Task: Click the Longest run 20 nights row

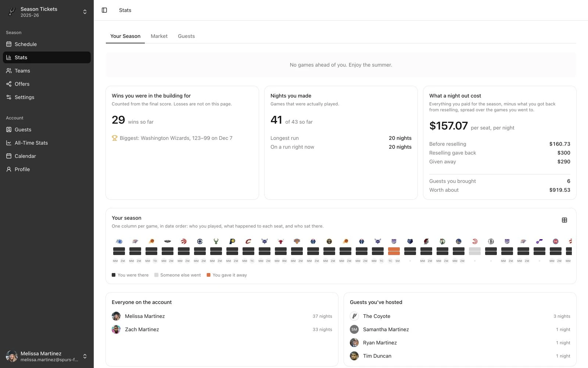Action: point(341,138)
